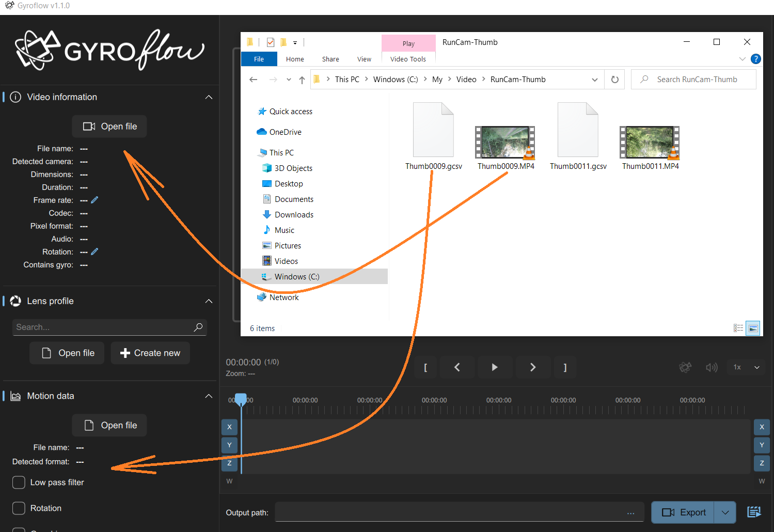Click the timeline playhead handle

(241, 399)
